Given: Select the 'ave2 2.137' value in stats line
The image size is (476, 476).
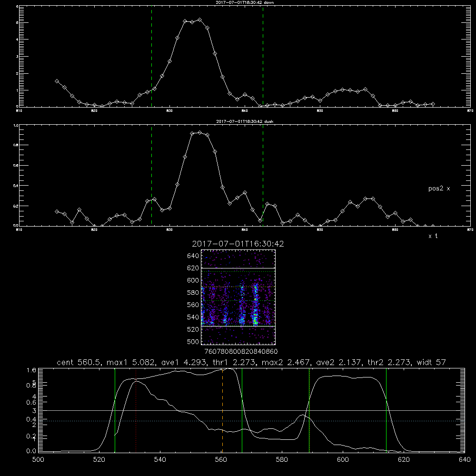Looking at the screenshot, I should (x=338, y=362).
